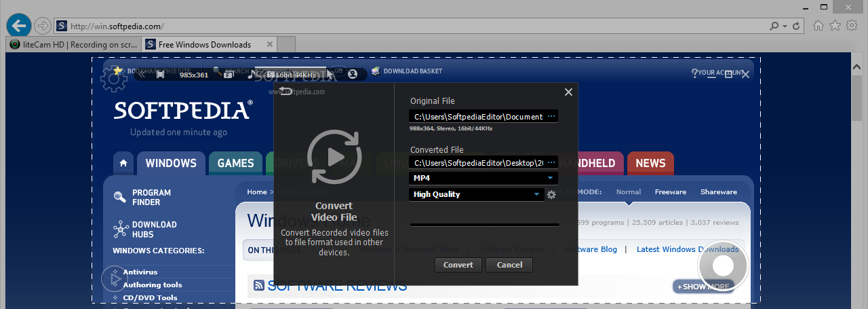Click the Software Reviews RSS icon

click(x=259, y=286)
